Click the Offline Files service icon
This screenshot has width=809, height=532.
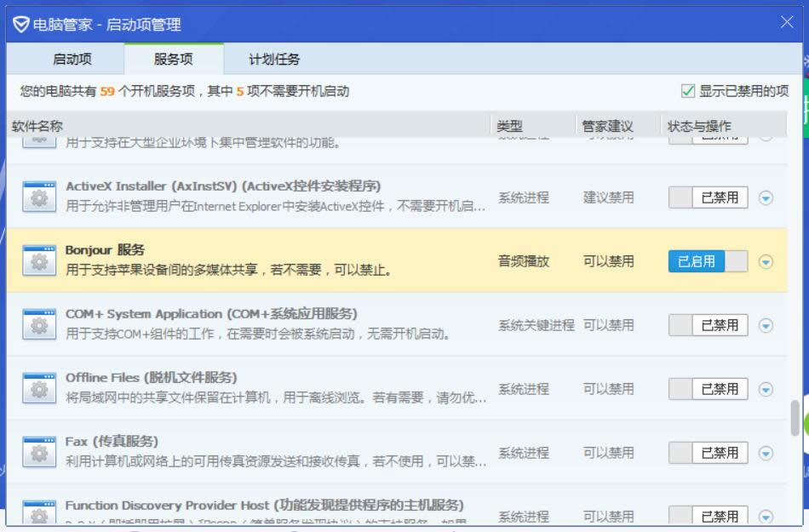click(39, 388)
